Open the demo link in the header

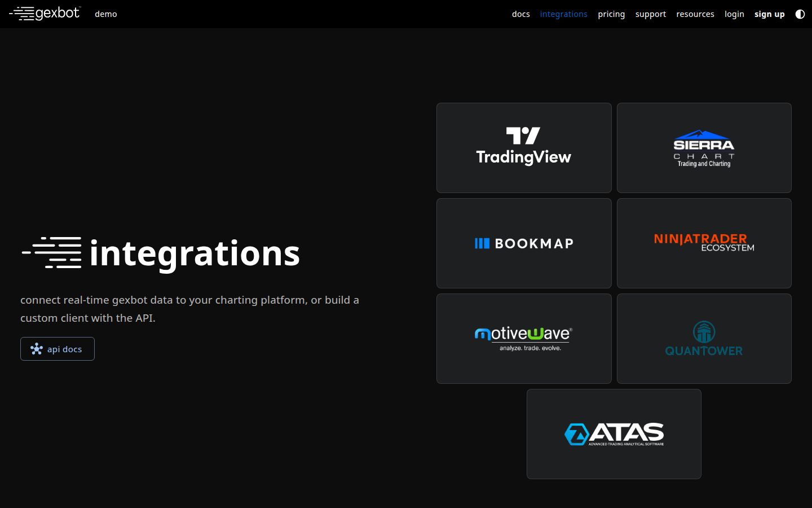[106, 14]
